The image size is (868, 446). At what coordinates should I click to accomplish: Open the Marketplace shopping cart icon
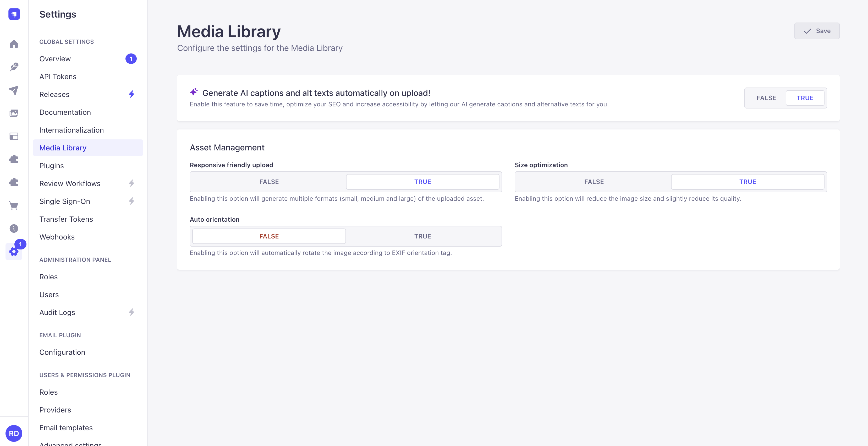pos(13,205)
